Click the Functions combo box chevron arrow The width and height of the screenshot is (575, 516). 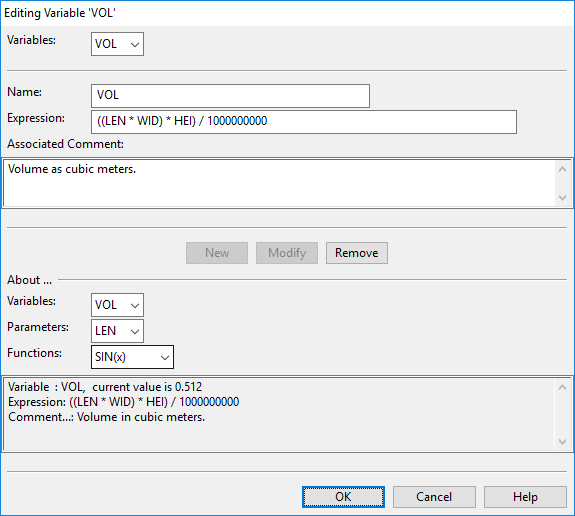[x=165, y=357]
